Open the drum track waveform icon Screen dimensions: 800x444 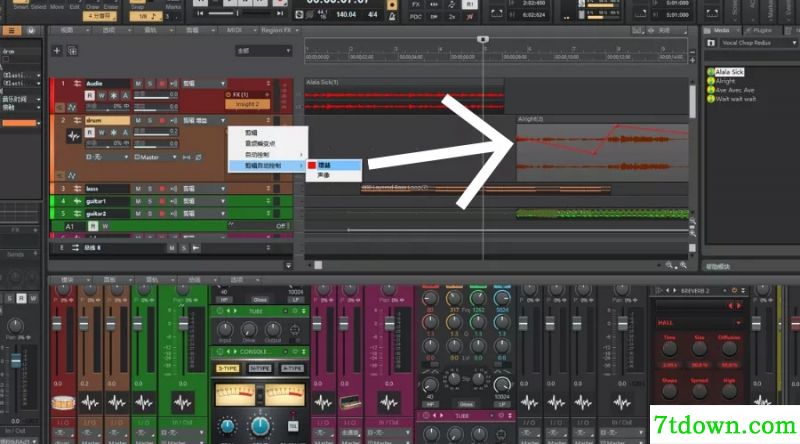coord(74,136)
